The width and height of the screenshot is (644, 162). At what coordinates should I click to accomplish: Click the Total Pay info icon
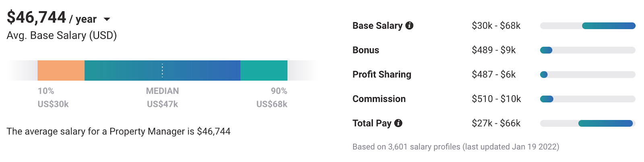pyautogui.click(x=398, y=123)
